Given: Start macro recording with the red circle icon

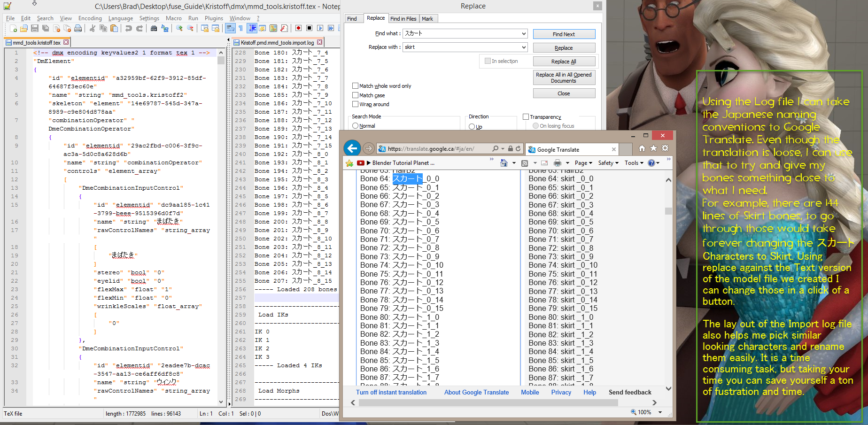Looking at the screenshot, I should [x=298, y=28].
